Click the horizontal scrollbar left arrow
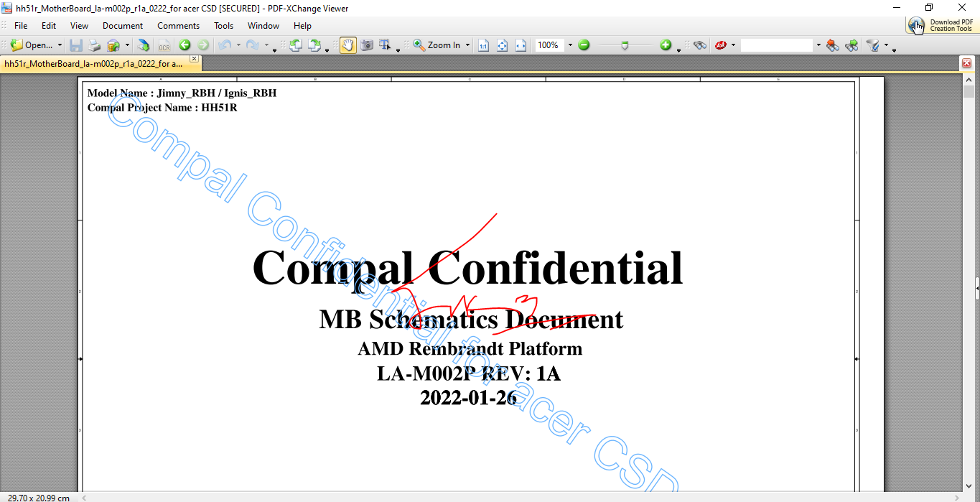The width and height of the screenshot is (980, 502). click(x=83, y=497)
